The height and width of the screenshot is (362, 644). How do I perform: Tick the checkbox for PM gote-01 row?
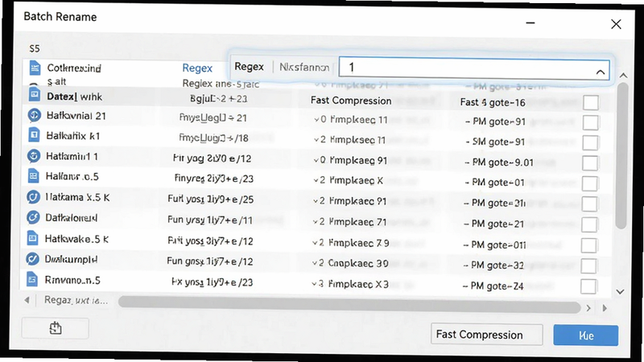(590, 183)
